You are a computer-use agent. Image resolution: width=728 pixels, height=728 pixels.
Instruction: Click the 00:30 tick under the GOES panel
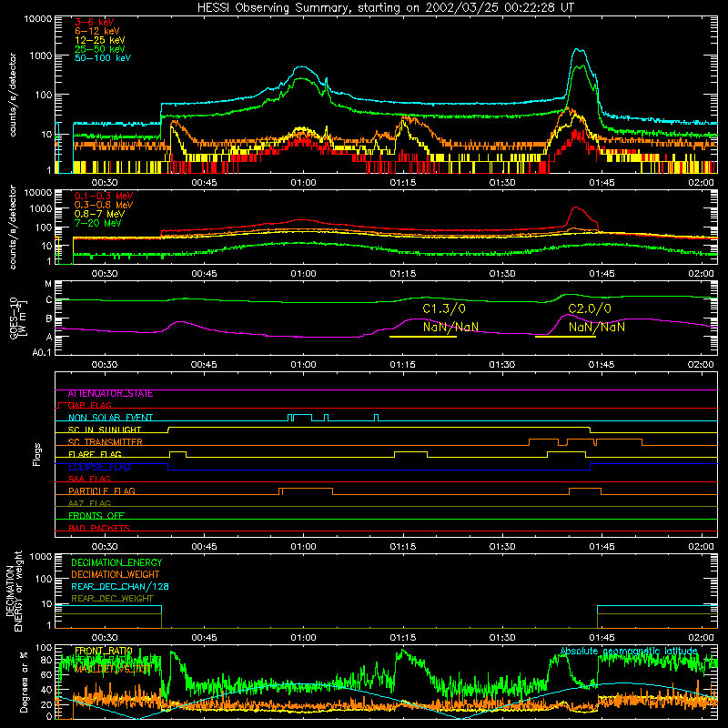(x=105, y=365)
